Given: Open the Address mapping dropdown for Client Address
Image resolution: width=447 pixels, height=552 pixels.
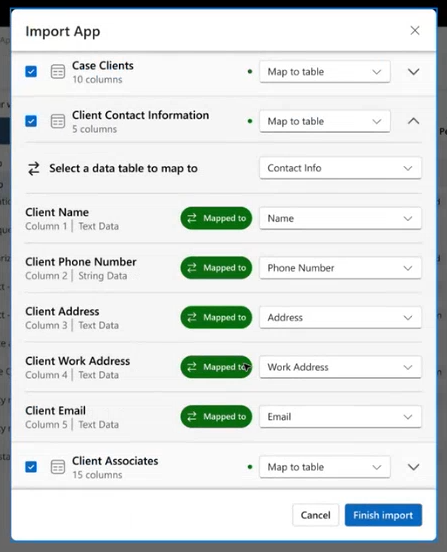Looking at the screenshot, I should [340, 318].
